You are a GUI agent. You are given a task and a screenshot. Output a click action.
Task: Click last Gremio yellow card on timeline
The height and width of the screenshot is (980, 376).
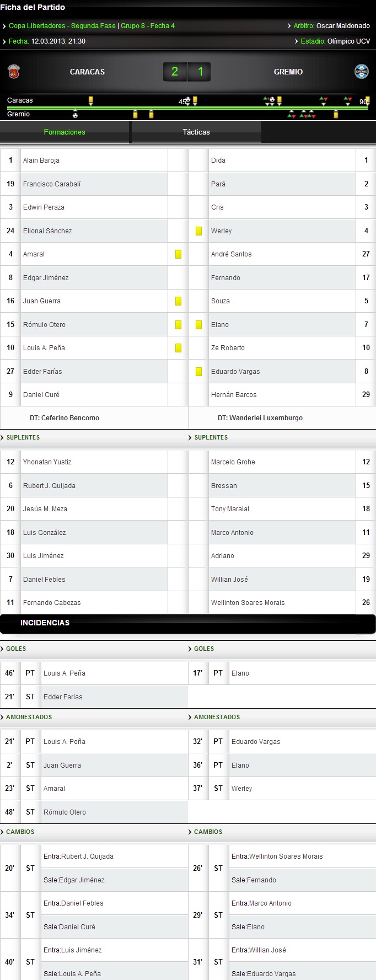coord(336,114)
